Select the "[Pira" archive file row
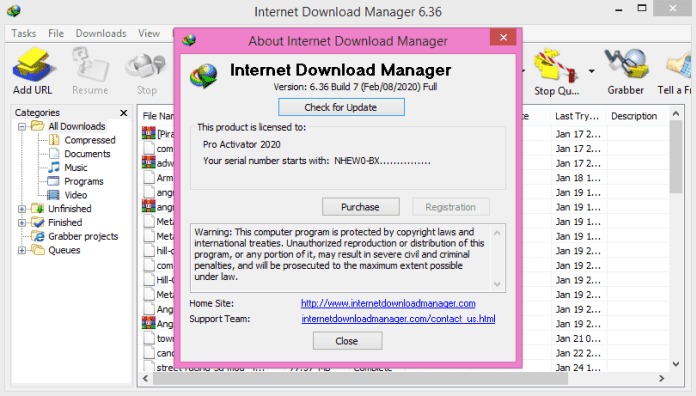The image size is (696, 396). [x=158, y=134]
